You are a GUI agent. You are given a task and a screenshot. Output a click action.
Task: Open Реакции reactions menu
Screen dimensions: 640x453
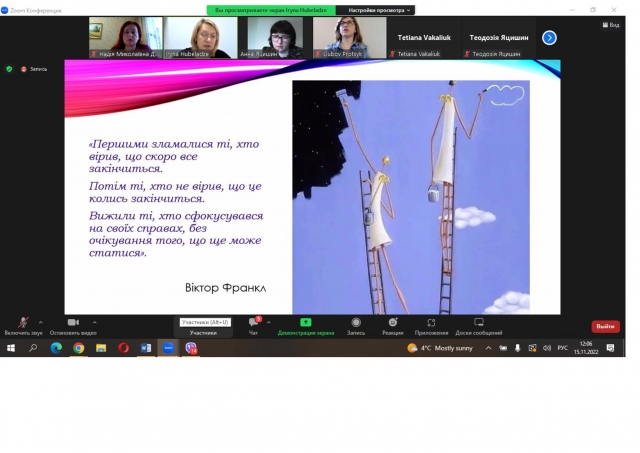[393, 326]
